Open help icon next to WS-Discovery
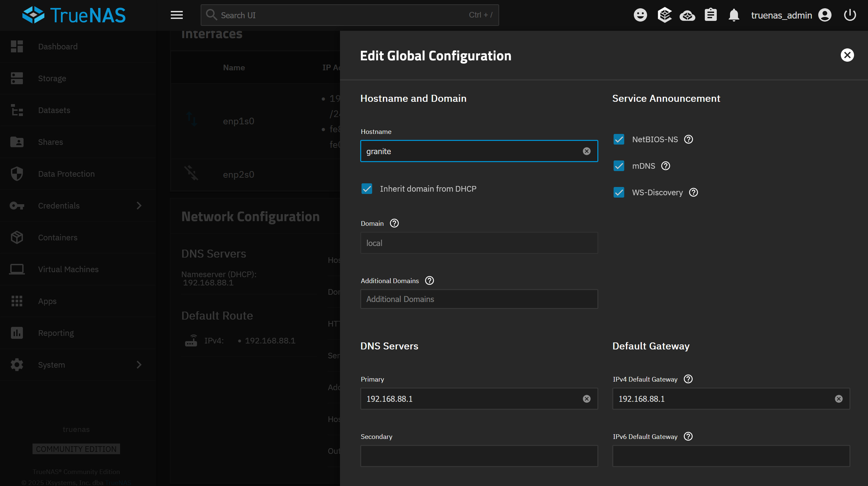This screenshot has width=868, height=486. click(693, 192)
